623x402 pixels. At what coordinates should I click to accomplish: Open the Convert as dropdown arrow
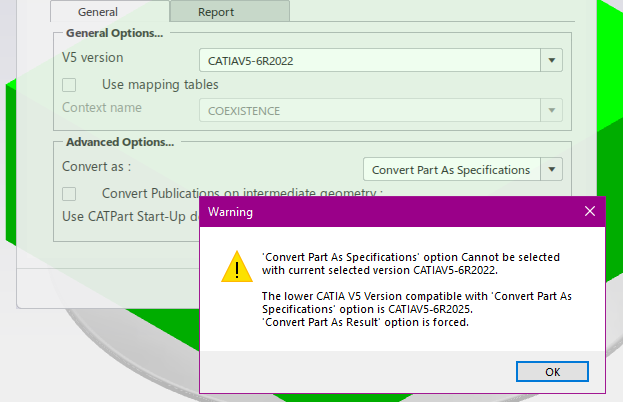pos(553,169)
